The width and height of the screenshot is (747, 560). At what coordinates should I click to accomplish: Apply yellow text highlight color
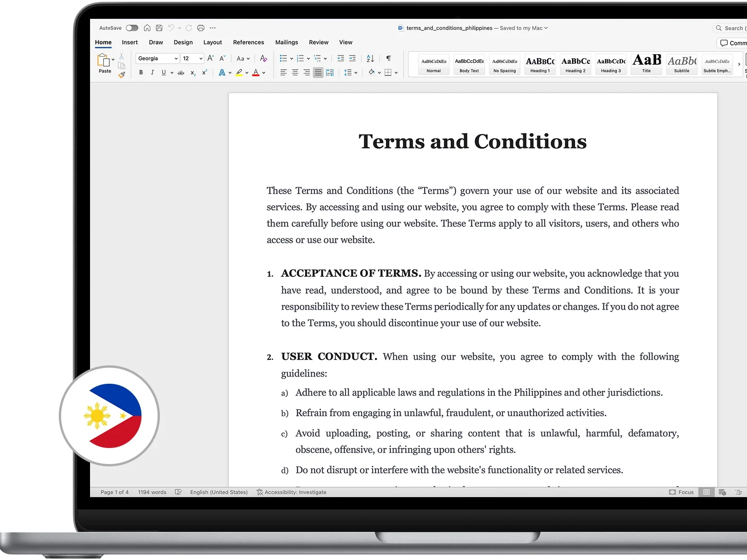pos(239,73)
